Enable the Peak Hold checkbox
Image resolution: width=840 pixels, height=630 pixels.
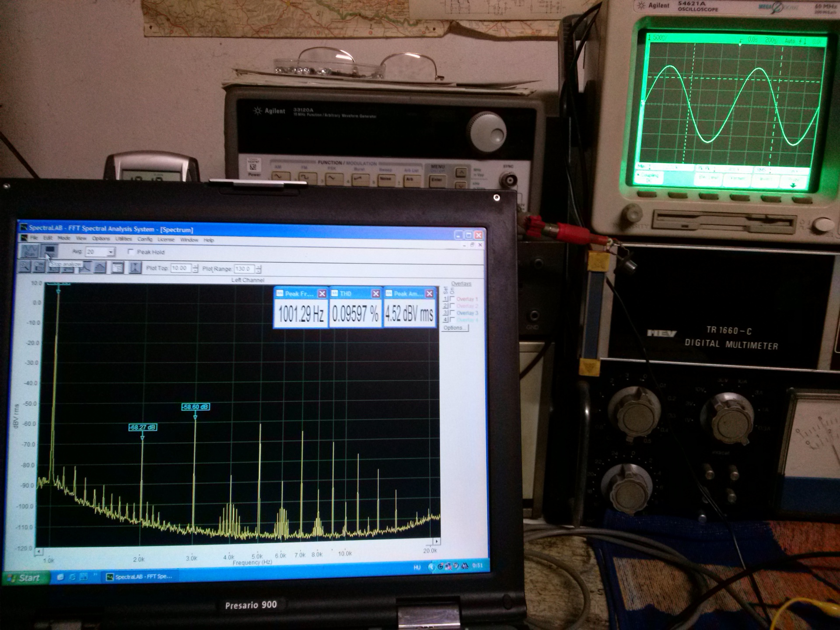[130, 252]
